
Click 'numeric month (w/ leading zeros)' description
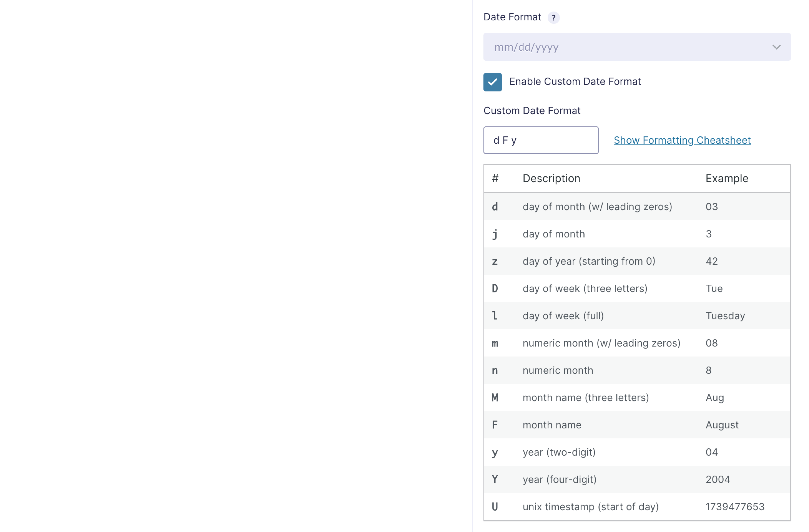[601, 343]
